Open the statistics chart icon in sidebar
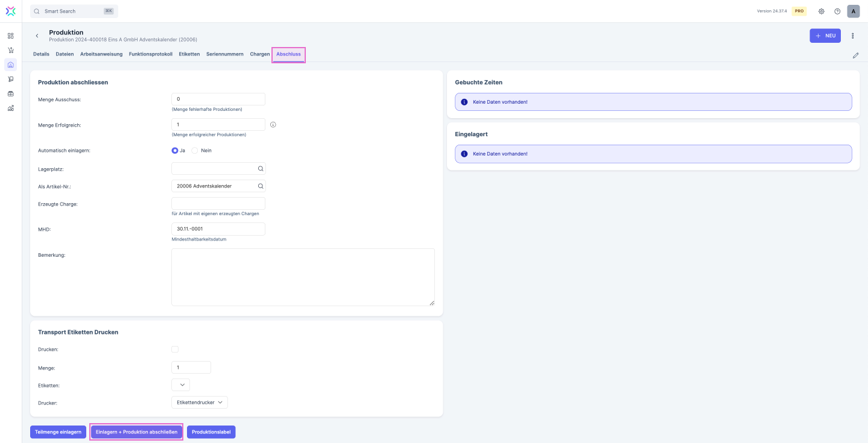Viewport: 868px width, 443px height. coord(10,108)
